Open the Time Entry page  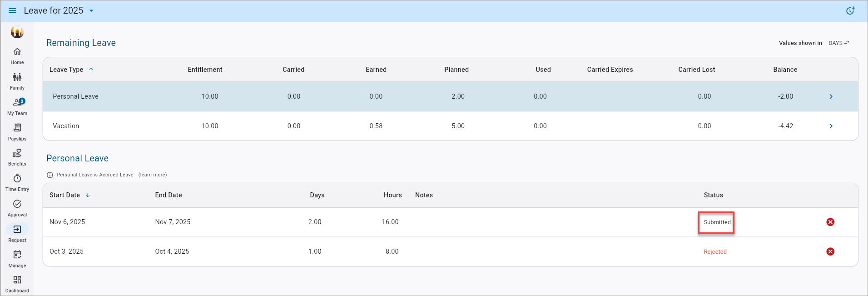coord(17,179)
